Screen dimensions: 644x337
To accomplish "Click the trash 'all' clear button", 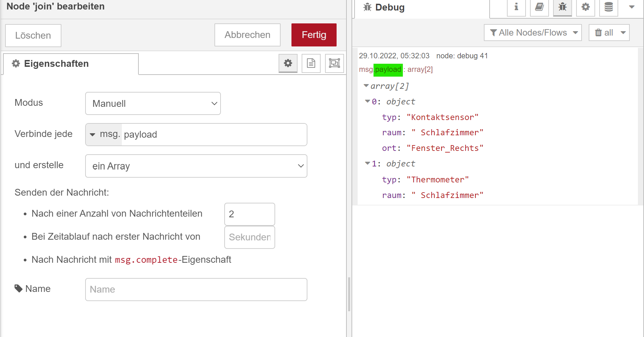I will tap(604, 33).
